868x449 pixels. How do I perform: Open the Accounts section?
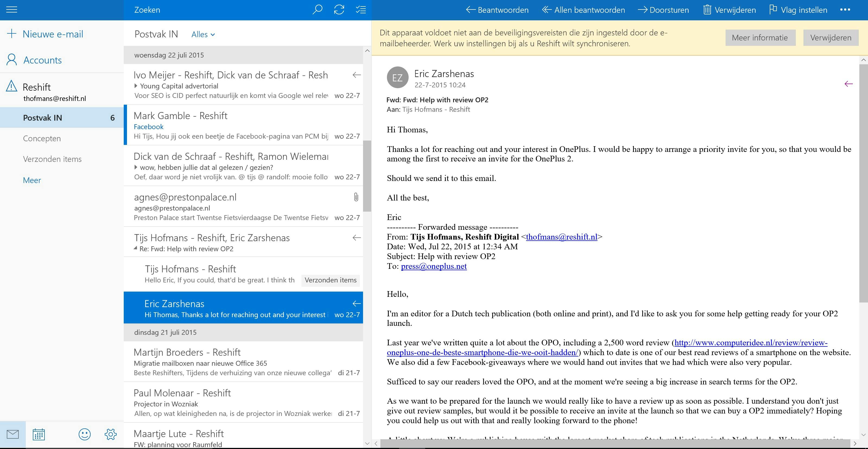[34, 60]
